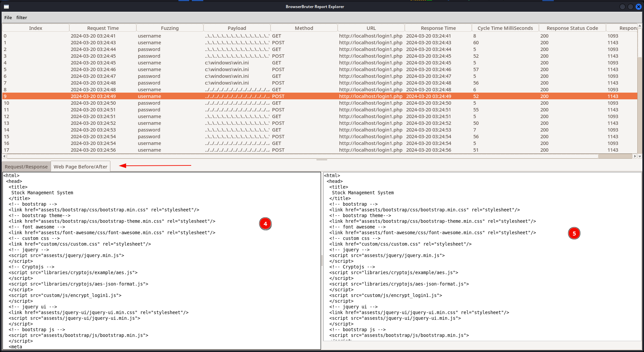
Task: Click the bootstrap.min.css link line in right pane
Action: (425, 210)
